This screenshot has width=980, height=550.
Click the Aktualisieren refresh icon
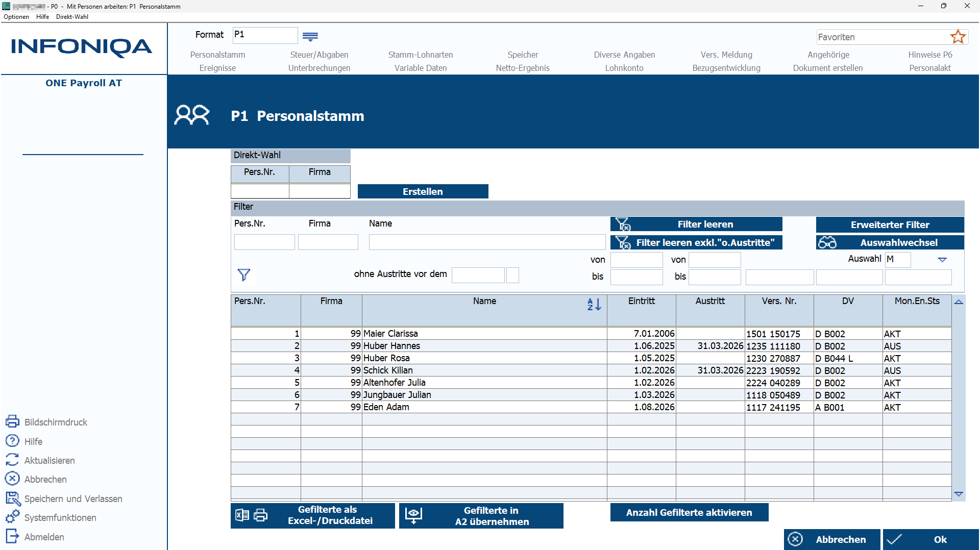(12, 460)
